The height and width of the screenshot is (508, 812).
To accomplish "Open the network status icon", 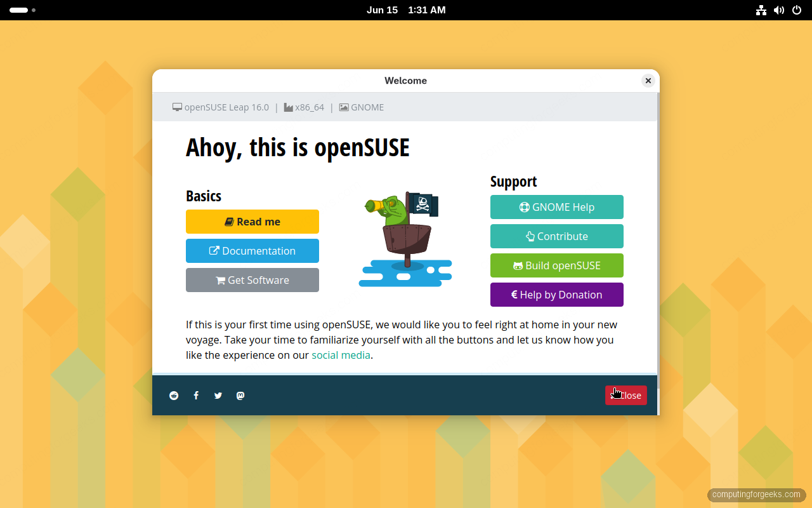I will point(761,10).
